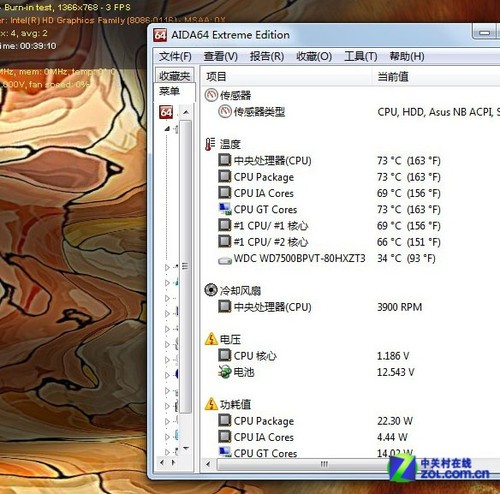Screen dimensions: 500x494
Task: Open the 查看(V) menu
Action: [x=221, y=56]
